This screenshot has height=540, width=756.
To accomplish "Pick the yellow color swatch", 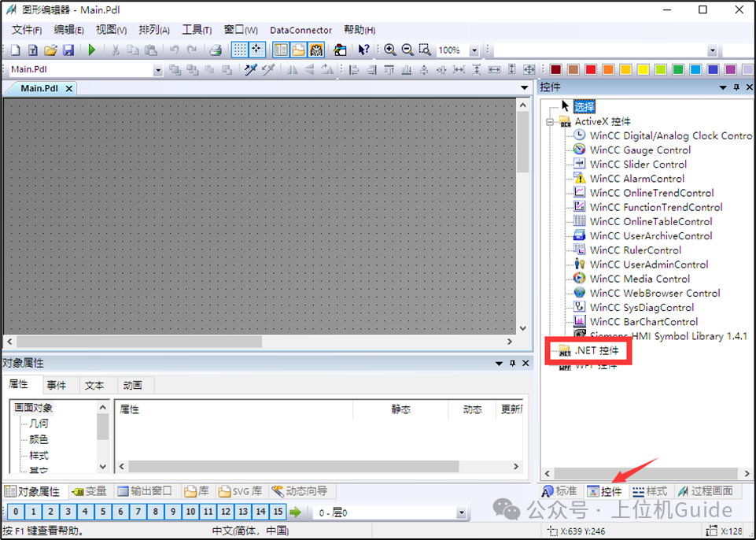I will 644,69.
